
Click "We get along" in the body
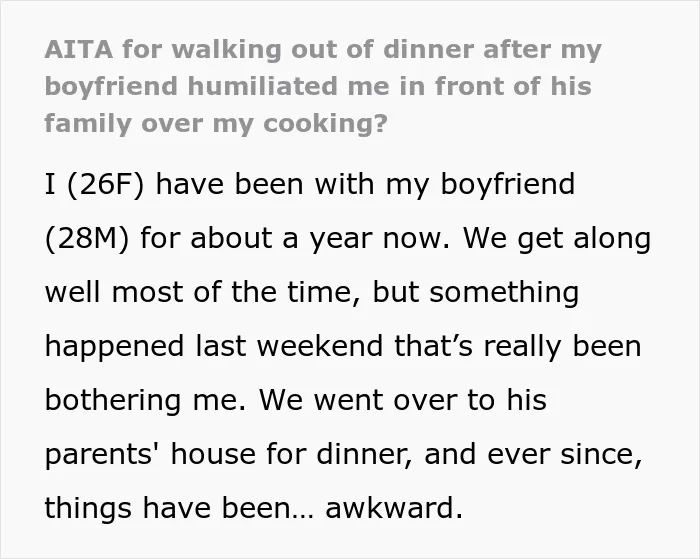click(x=557, y=238)
